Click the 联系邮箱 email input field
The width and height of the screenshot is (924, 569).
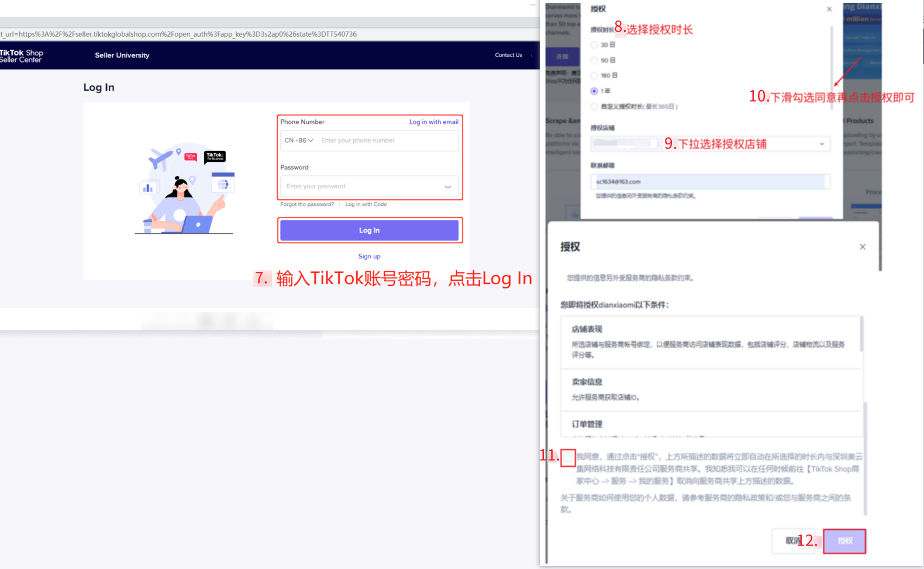[710, 182]
